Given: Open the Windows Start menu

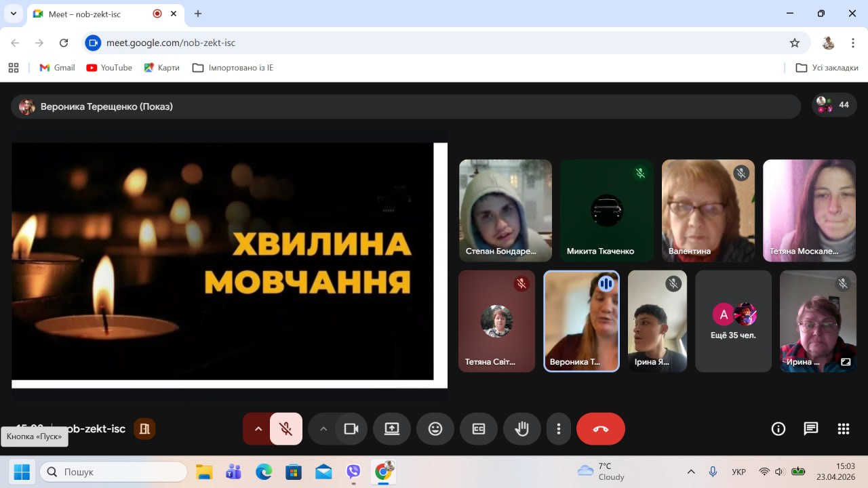Looking at the screenshot, I should click(22, 471).
